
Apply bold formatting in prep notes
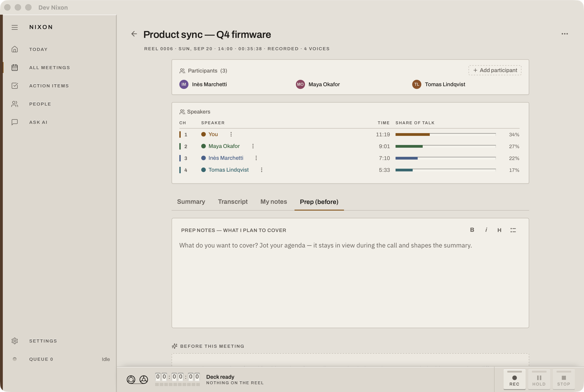tap(472, 230)
